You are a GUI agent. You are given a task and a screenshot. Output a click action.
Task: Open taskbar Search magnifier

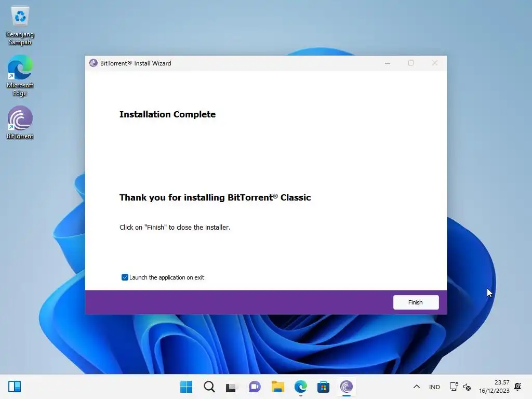[209, 387]
